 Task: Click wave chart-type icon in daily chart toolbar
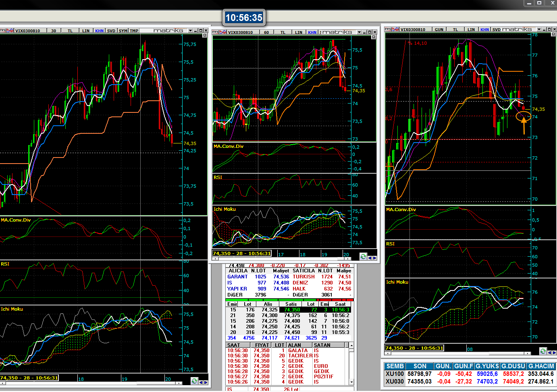click(x=395, y=29)
